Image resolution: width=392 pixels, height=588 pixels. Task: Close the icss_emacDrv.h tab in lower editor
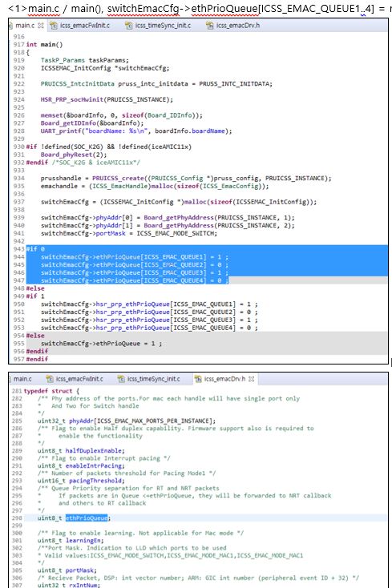252,379
